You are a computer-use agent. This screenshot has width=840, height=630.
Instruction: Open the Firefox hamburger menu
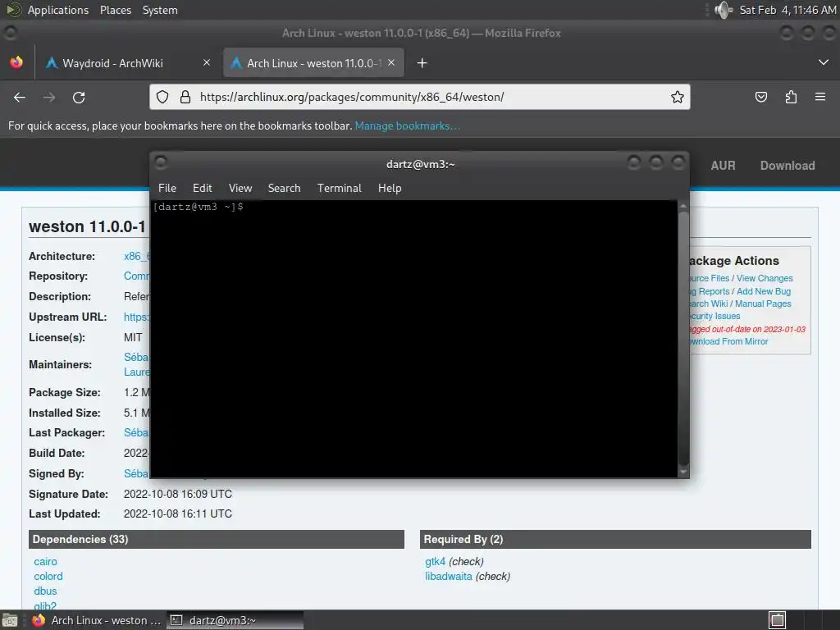point(820,97)
